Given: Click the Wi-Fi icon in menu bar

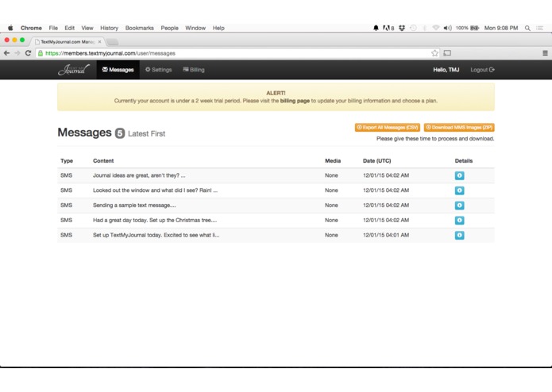Looking at the screenshot, I should 436,28.
